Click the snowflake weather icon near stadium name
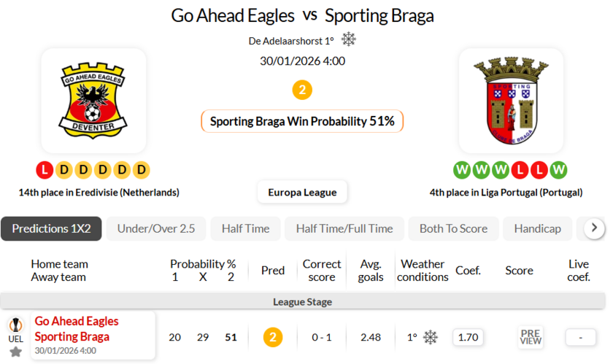Image resolution: width=613 pixels, height=364 pixels. click(349, 39)
